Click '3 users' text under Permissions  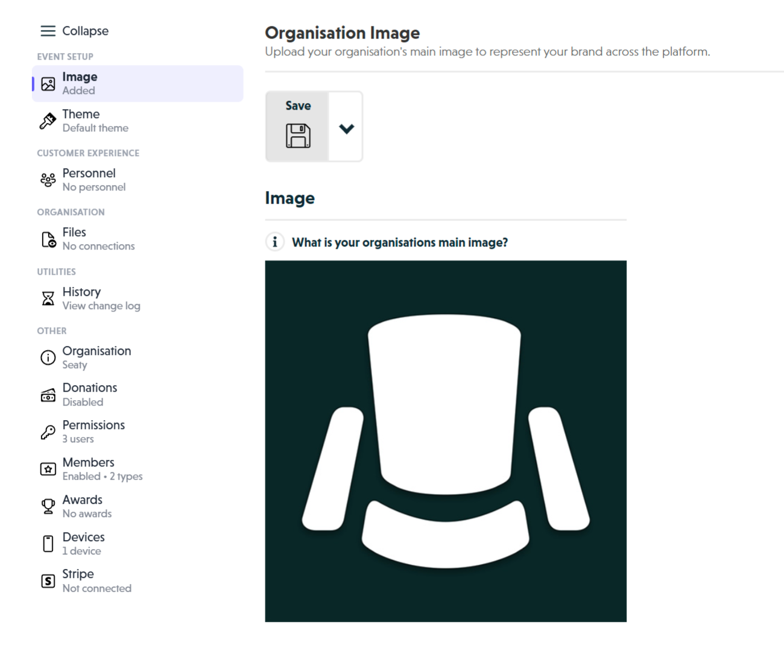78,439
